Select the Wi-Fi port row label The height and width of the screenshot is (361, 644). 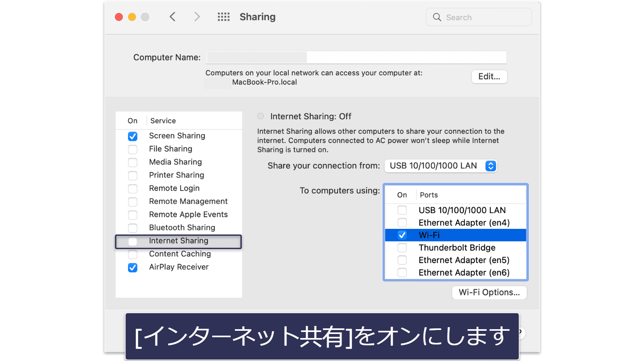429,235
